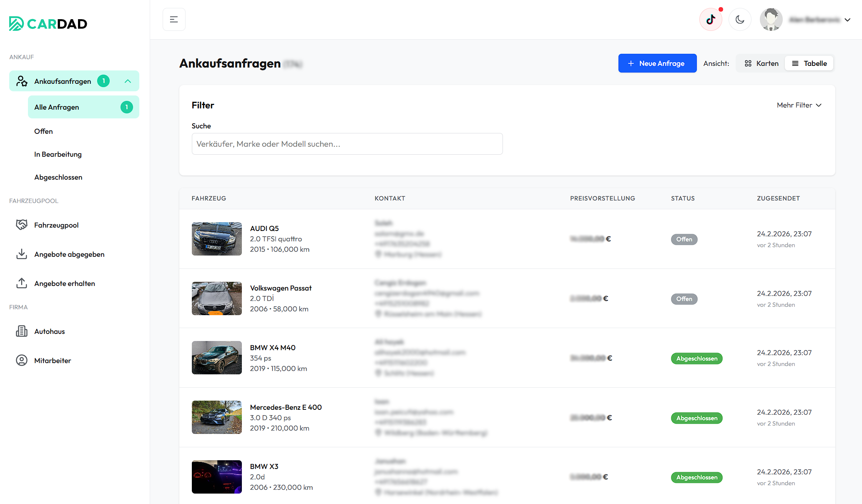Toggle dark mode moon icon
The image size is (862, 504).
point(740,20)
